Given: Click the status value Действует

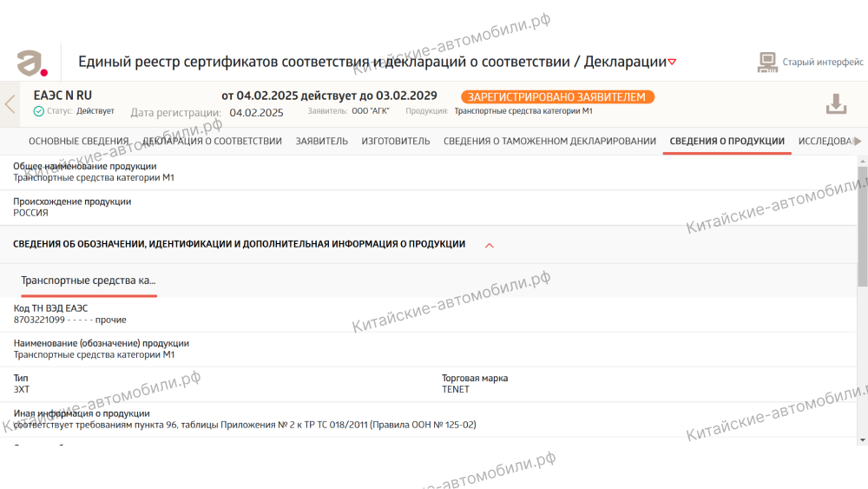Looking at the screenshot, I should coord(95,111).
